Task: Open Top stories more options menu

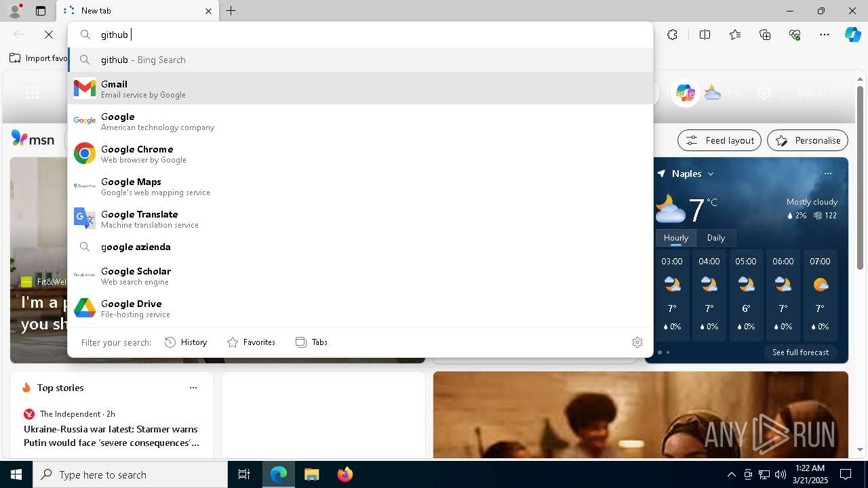Action: pos(193,388)
